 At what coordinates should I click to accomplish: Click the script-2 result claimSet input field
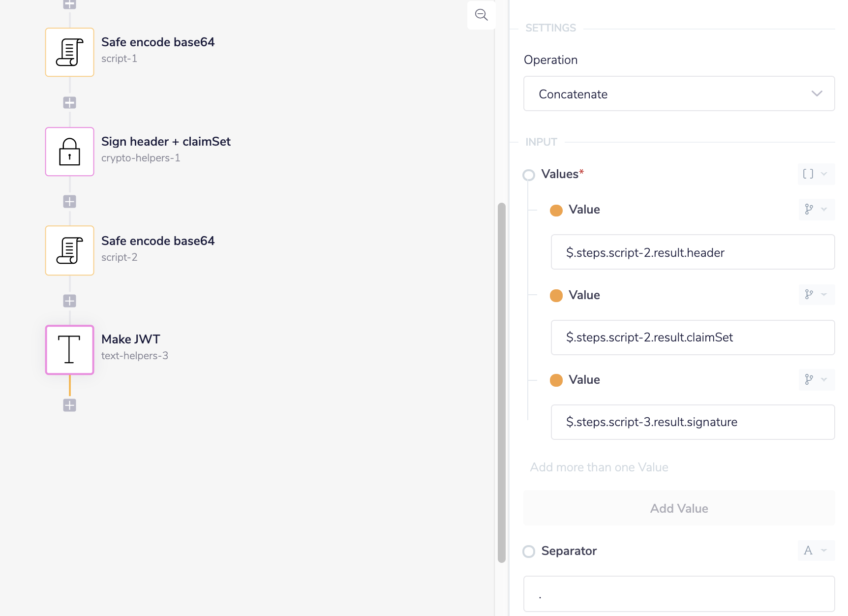(x=693, y=338)
